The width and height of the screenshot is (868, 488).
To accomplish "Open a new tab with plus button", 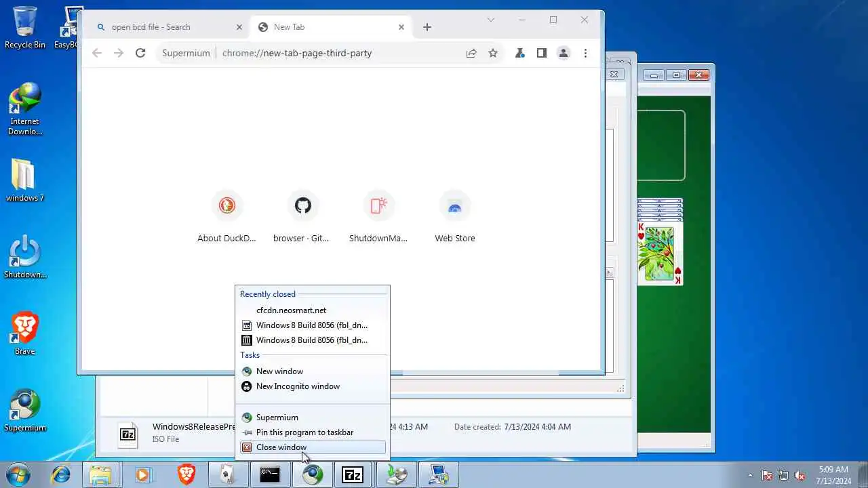I will [427, 27].
